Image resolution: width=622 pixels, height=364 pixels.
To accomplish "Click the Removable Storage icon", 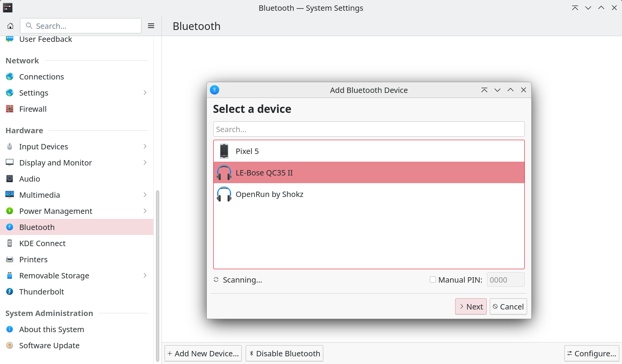I will click(10, 275).
